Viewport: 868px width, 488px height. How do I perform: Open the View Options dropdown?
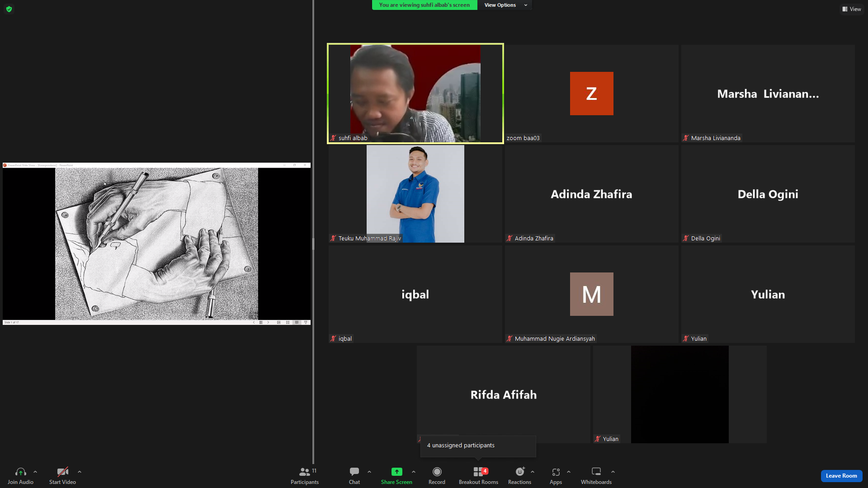click(x=505, y=5)
